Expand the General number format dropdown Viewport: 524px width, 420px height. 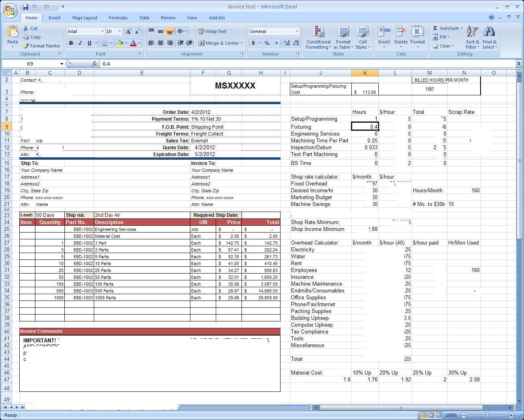[x=297, y=31]
